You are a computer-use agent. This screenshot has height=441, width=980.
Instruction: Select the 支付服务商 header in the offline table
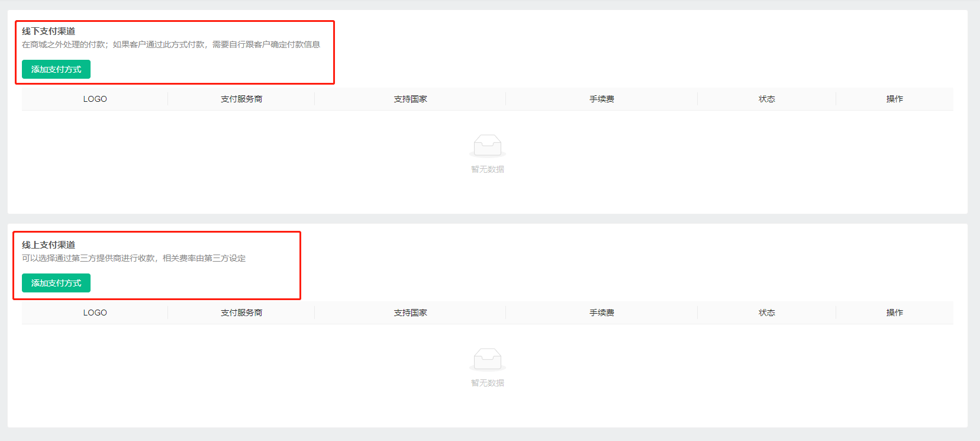point(241,99)
